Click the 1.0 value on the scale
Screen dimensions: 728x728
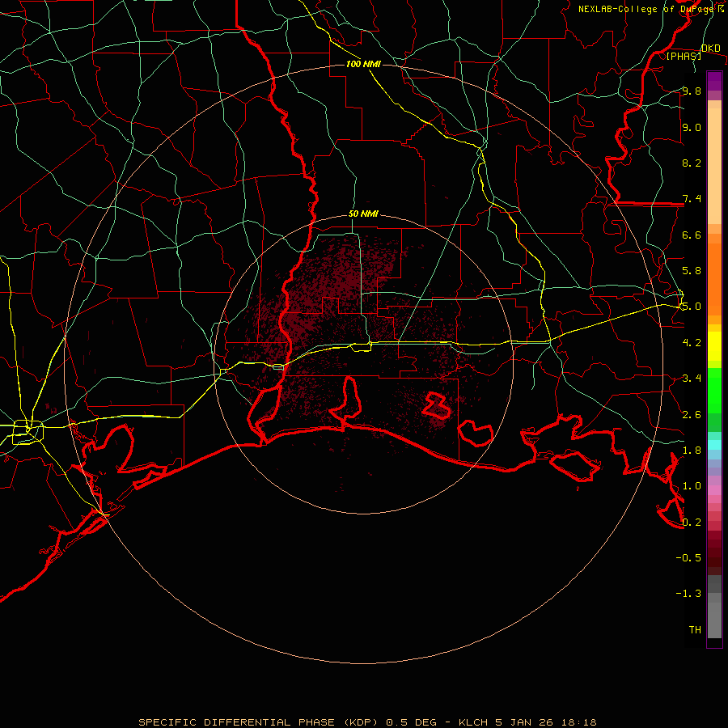692,486
